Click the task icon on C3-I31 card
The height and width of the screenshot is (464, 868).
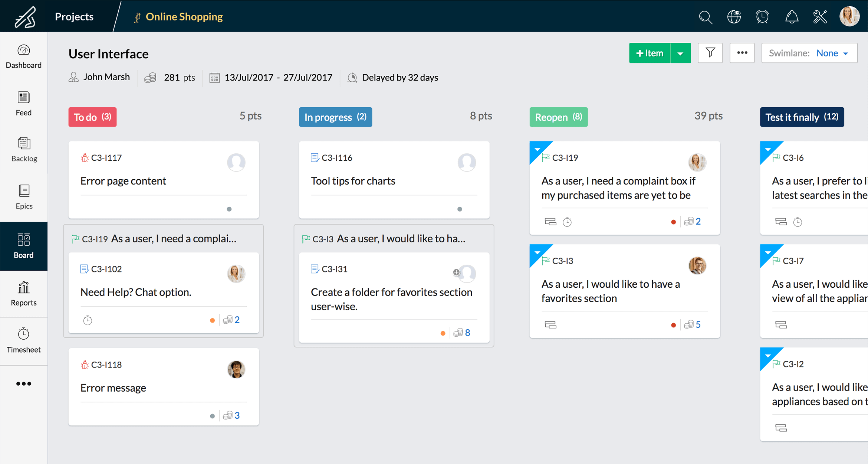[x=315, y=269]
